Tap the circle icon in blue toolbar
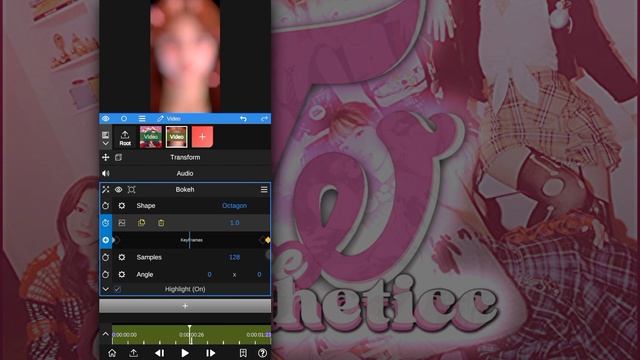This screenshot has height=360, width=640. coord(124,118)
